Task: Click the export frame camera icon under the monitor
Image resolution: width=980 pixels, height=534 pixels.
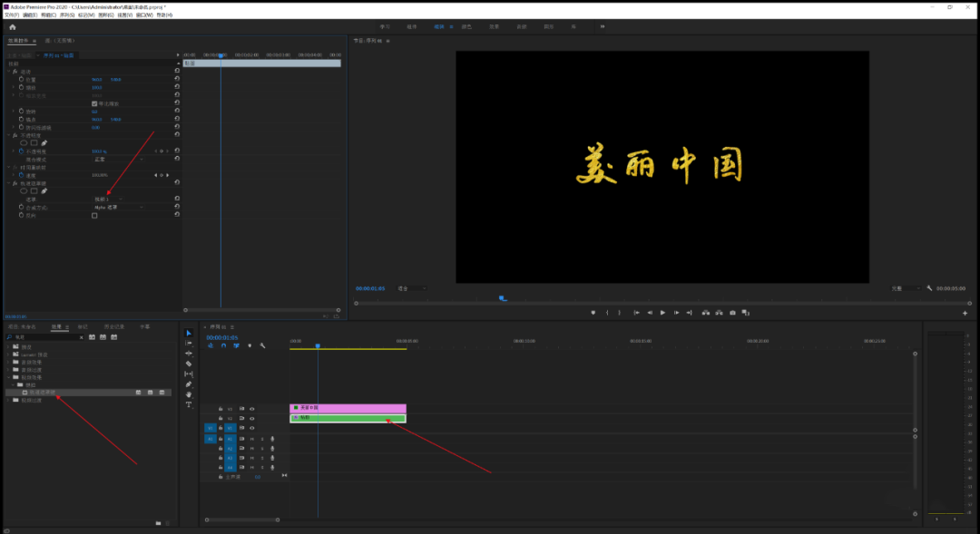Action: point(733,311)
